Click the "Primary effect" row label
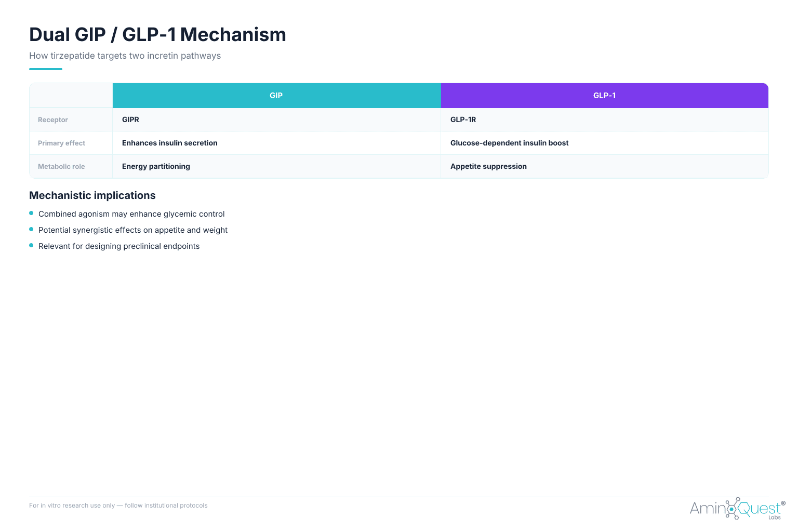 tap(61, 143)
